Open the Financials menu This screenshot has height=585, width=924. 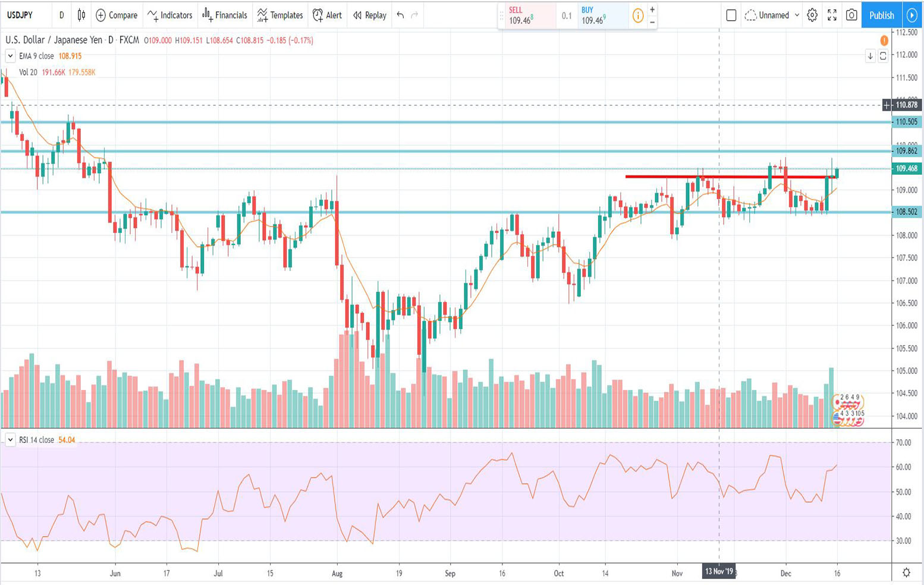[225, 15]
